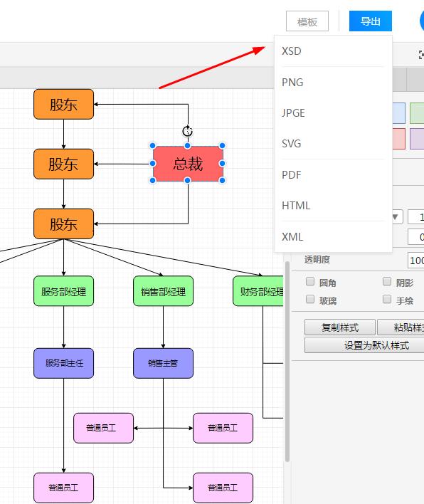
Task: Click the fullscreen icon at right edge
Action: pos(421,55)
